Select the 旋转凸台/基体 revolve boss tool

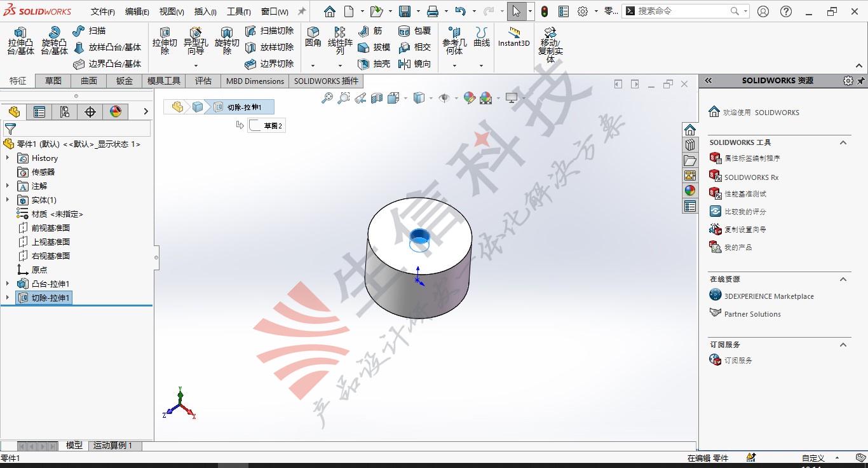tap(54, 41)
